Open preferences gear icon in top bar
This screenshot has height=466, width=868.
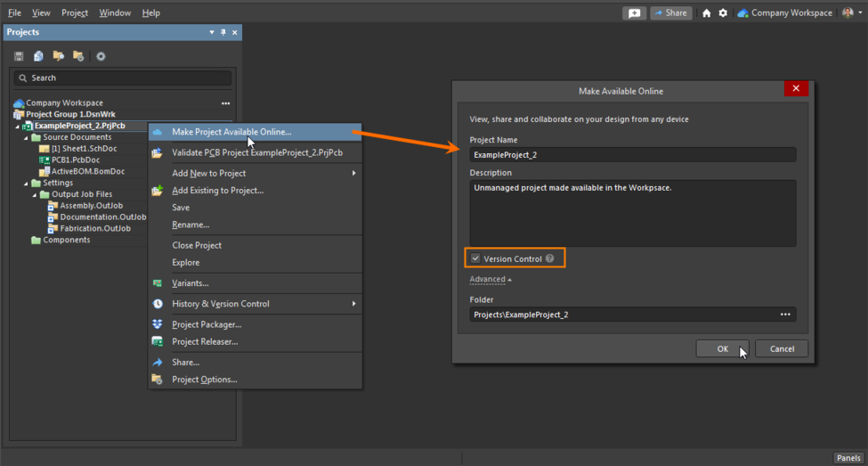[x=723, y=13]
